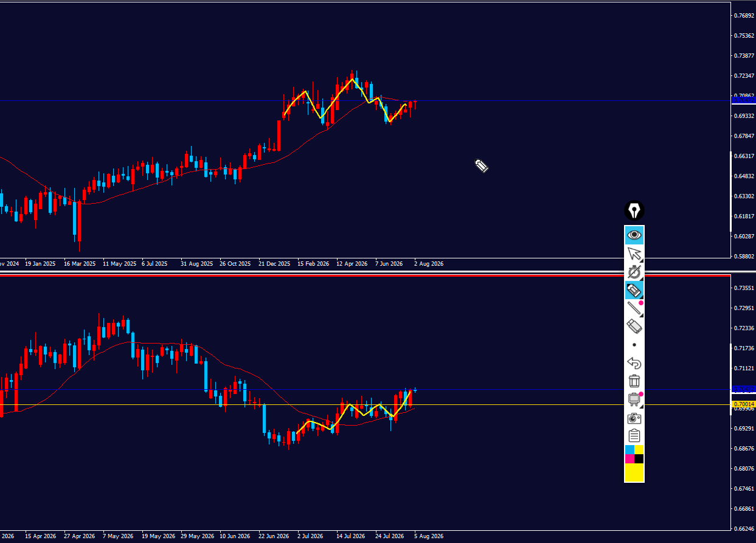This screenshot has width=756, height=543.
Task: Click the 0.66317 price on upper chart axis
Action: [x=744, y=156]
